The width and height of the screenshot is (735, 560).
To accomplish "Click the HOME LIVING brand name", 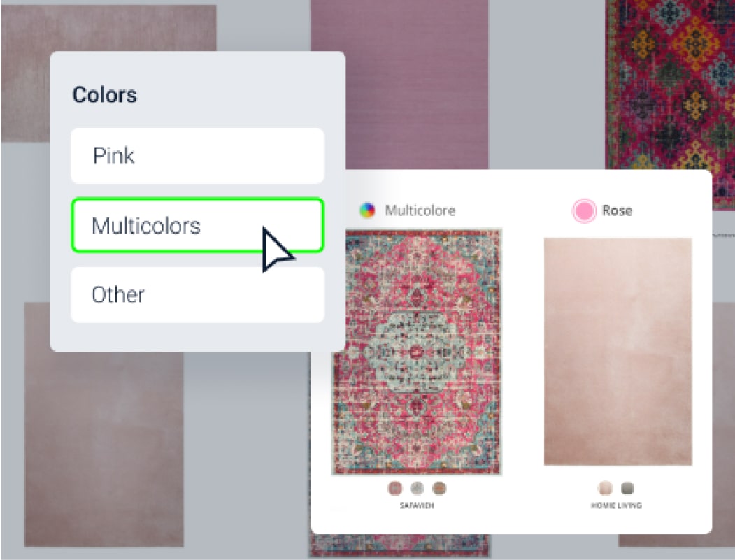I will pos(616,505).
